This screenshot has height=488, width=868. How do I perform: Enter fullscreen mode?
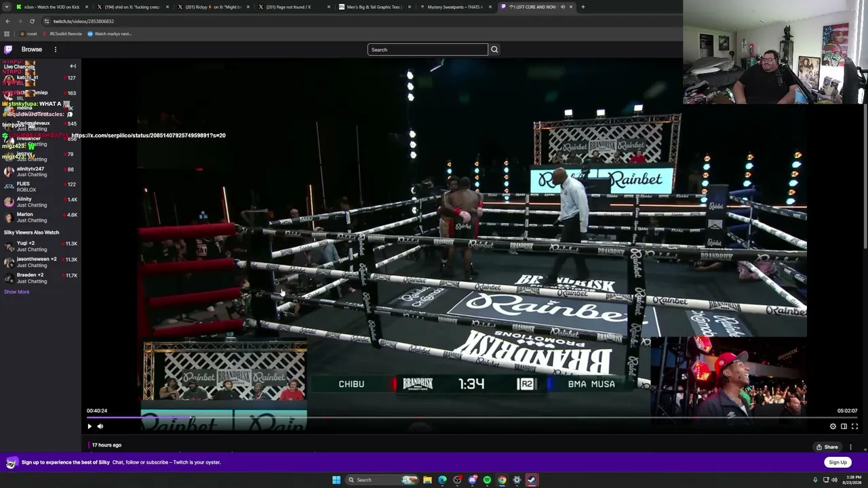(x=854, y=426)
